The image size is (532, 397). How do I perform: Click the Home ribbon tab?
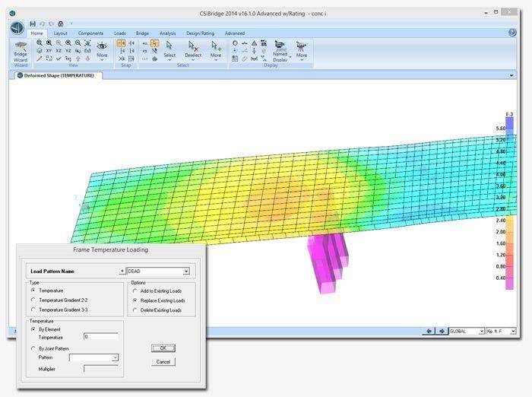point(37,33)
